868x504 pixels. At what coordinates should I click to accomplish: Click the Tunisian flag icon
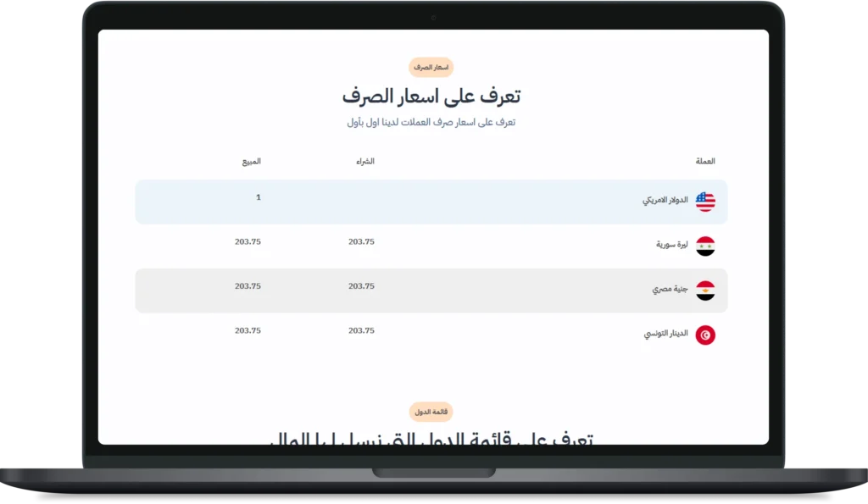pos(705,335)
